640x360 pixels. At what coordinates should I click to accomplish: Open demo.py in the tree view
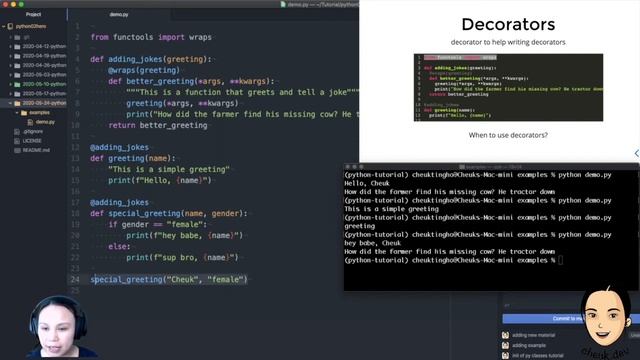tap(45, 122)
